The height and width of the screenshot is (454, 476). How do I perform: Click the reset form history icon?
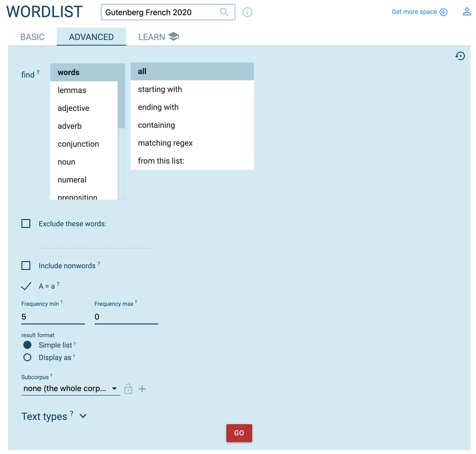click(460, 56)
